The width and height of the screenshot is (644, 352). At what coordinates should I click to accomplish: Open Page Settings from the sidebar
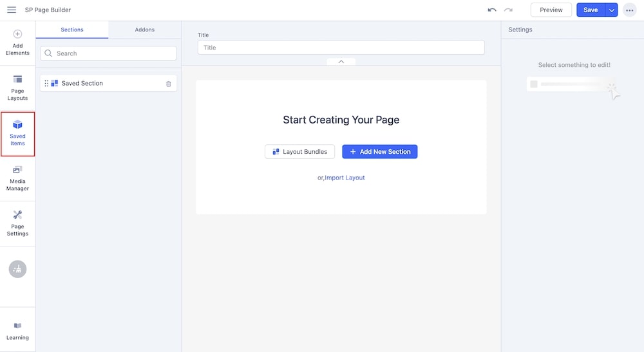17,223
